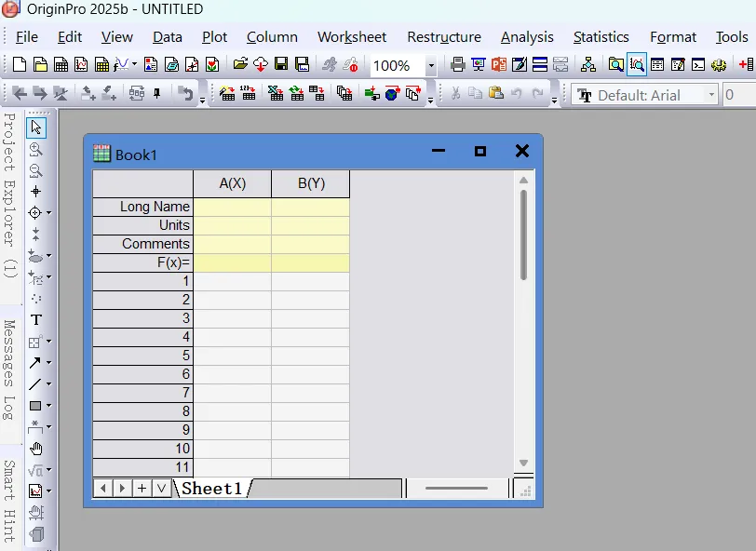Viewport: 756px width, 551px height.
Task: Click the next sheet arrow button in Book1
Action: click(123, 489)
